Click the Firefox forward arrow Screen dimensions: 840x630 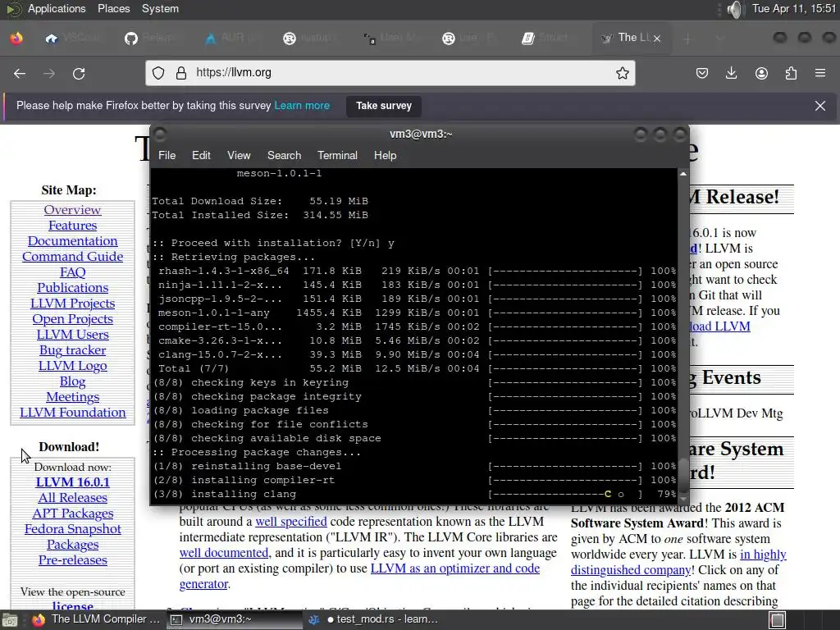[48, 73]
